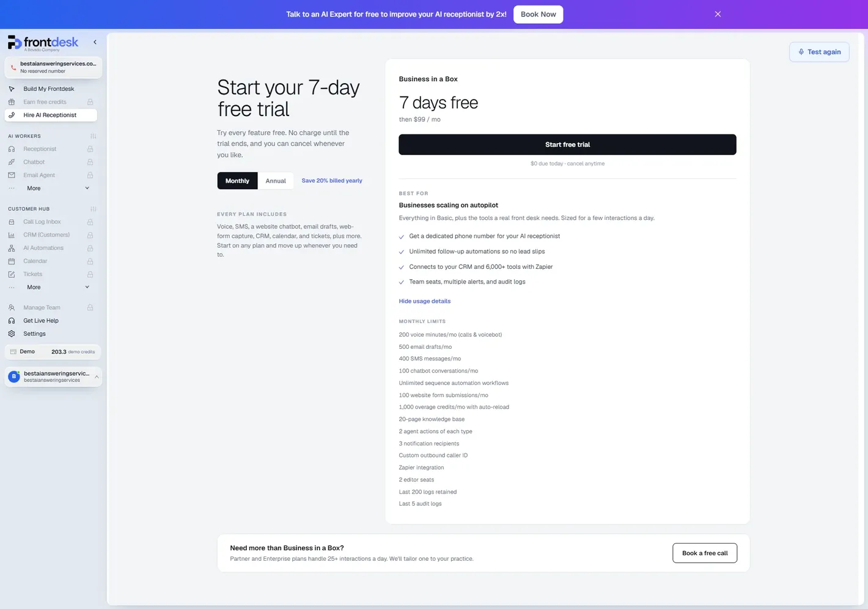The height and width of the screenshot is (609, 868).
Task: Open Get Live Help
Action: [x=51, y=321]
